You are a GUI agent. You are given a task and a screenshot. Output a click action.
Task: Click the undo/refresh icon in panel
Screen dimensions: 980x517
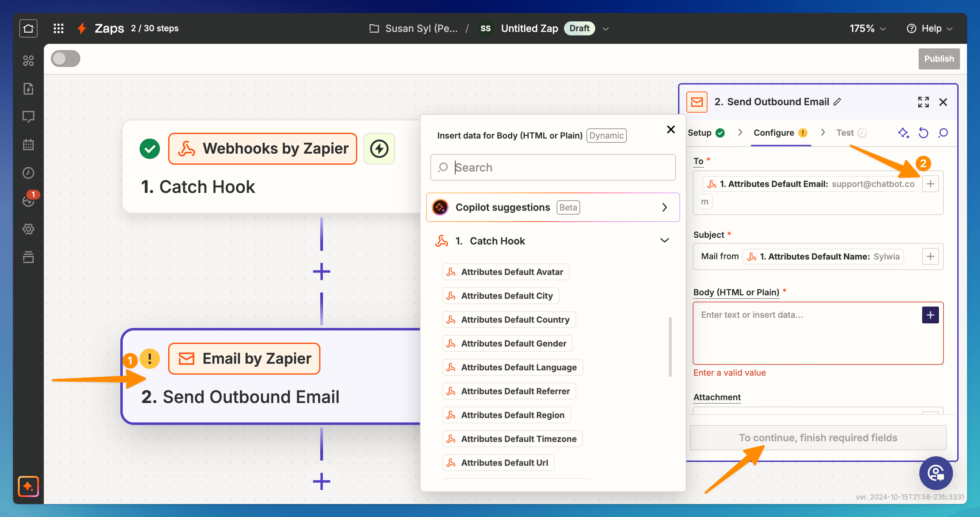click(923, 133)
